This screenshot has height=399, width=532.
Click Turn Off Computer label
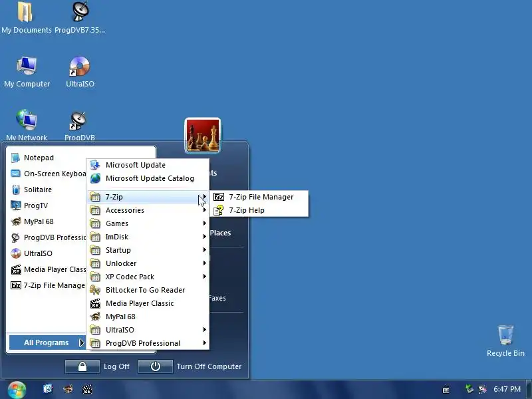coord(209,367)
